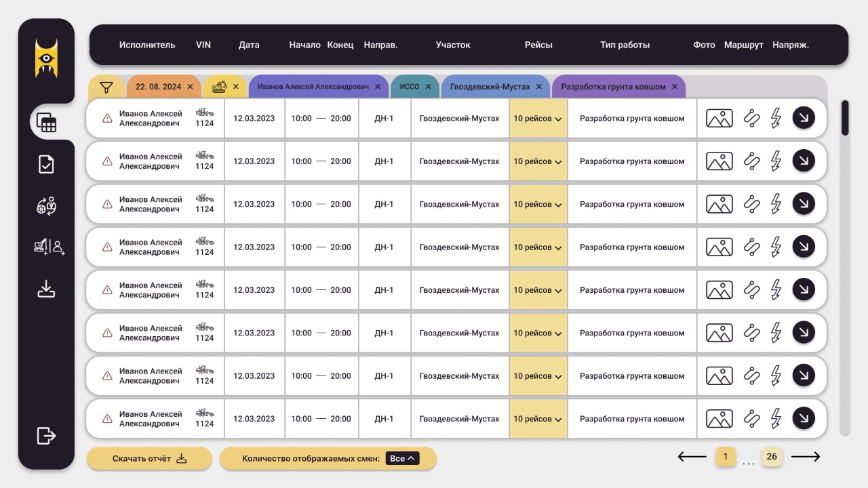Select the Иванов Алексей Александрович filter tab
This screenshot has width=868, height=488.
pyautogui.click(x=319, y=87)
